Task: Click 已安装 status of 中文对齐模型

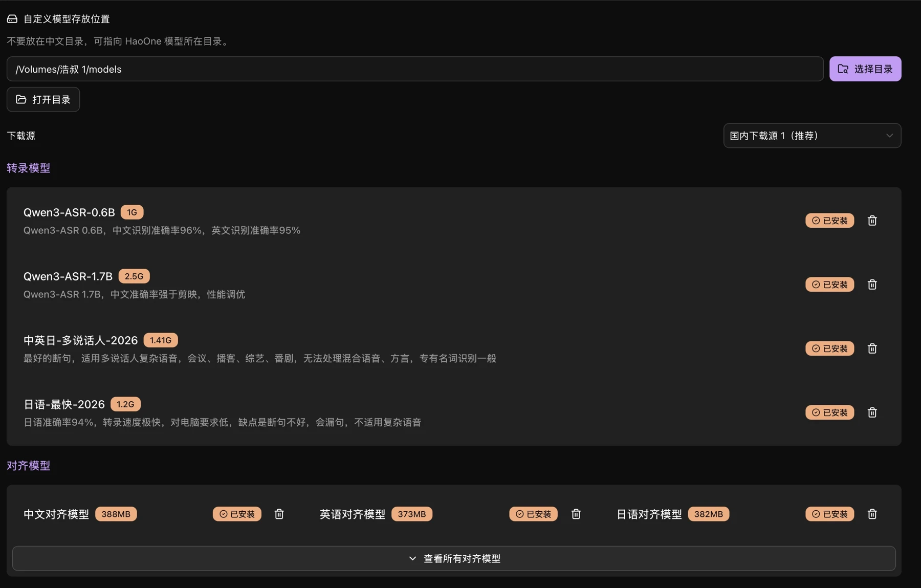Action: [237, 514]
